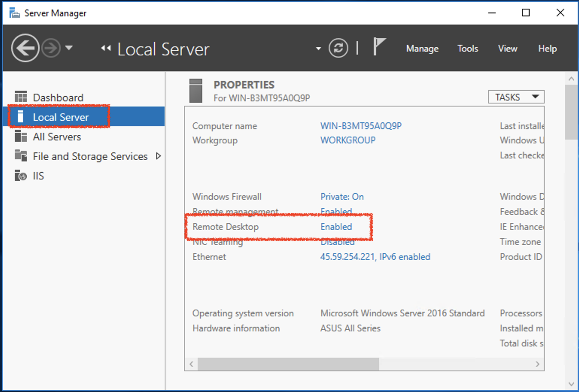Click the Hardware information label
This screenshot has height=392, width=579.
pyautogui.click(x=236, y=328)
